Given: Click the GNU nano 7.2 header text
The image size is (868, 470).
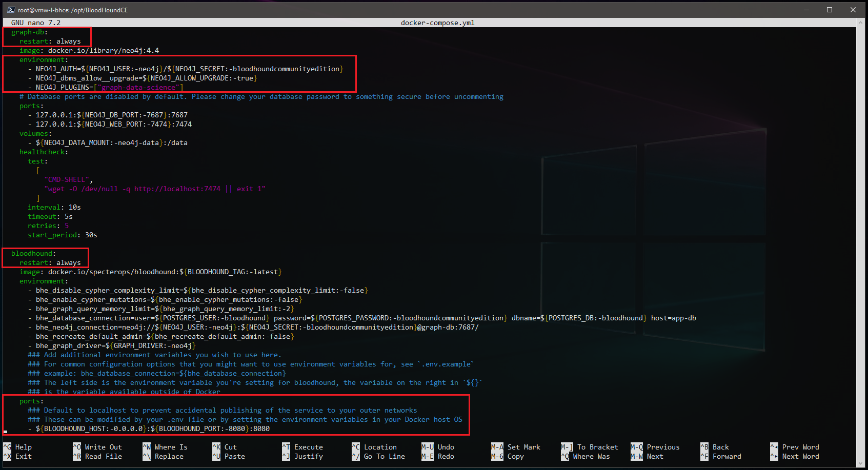Looking at the screenshot, I should pyautogui.click(x=36, y=23).
